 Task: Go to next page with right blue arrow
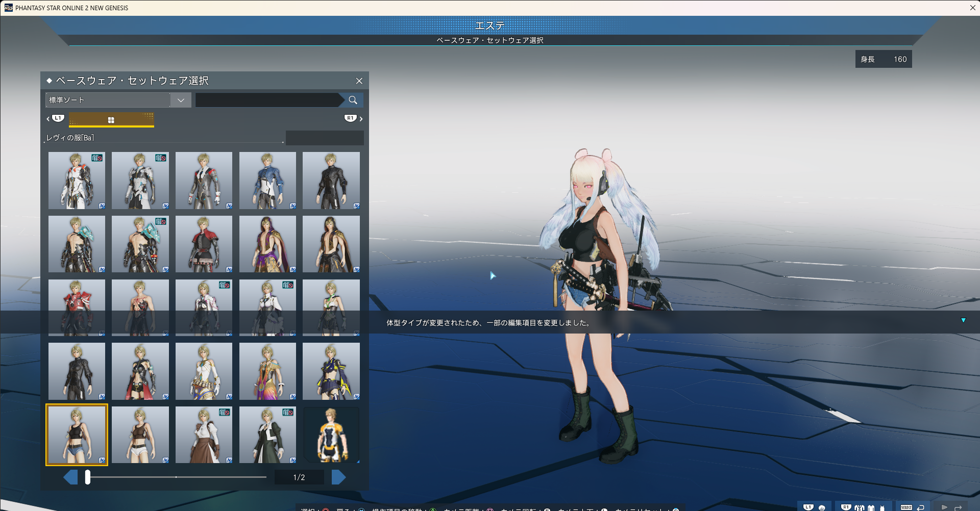(x=339, y=477)
